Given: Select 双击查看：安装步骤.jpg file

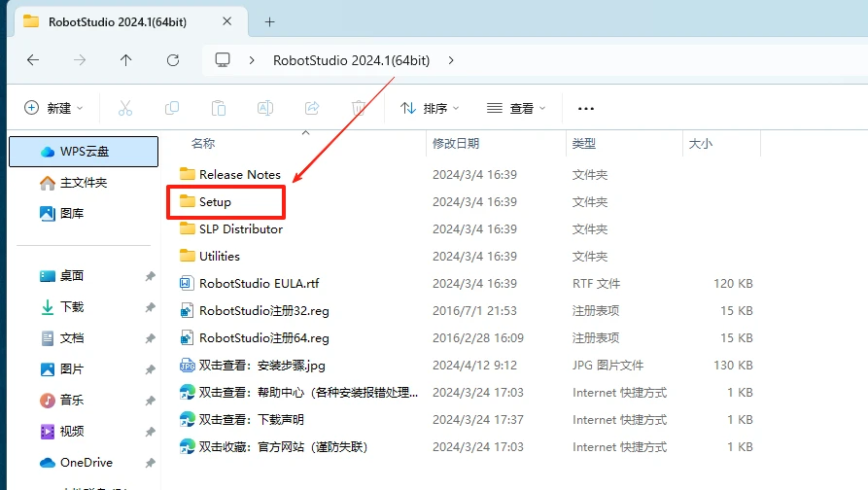Looking at the screenshot, I should click(261, 365).
